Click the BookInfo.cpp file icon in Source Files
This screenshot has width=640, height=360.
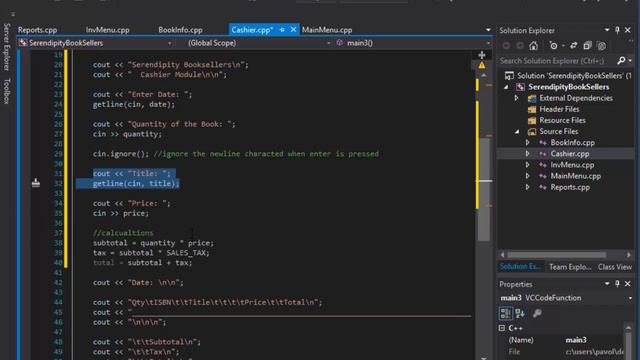542,142
